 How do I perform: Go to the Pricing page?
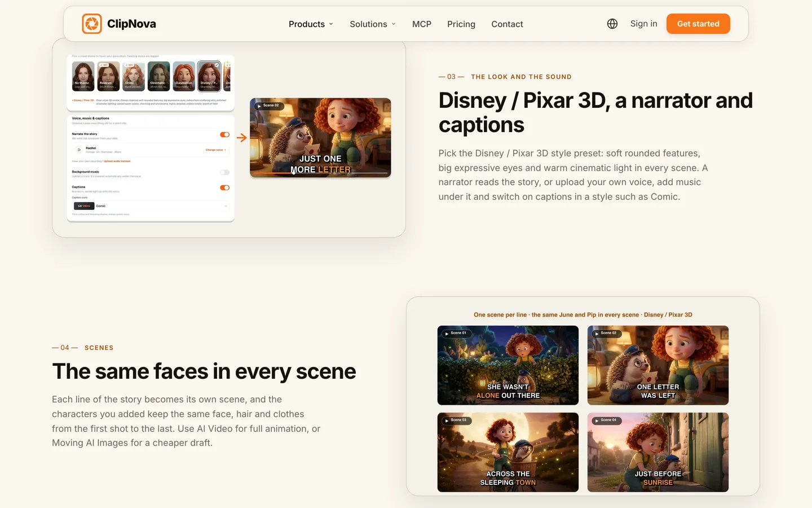click(x=461, y=24)
